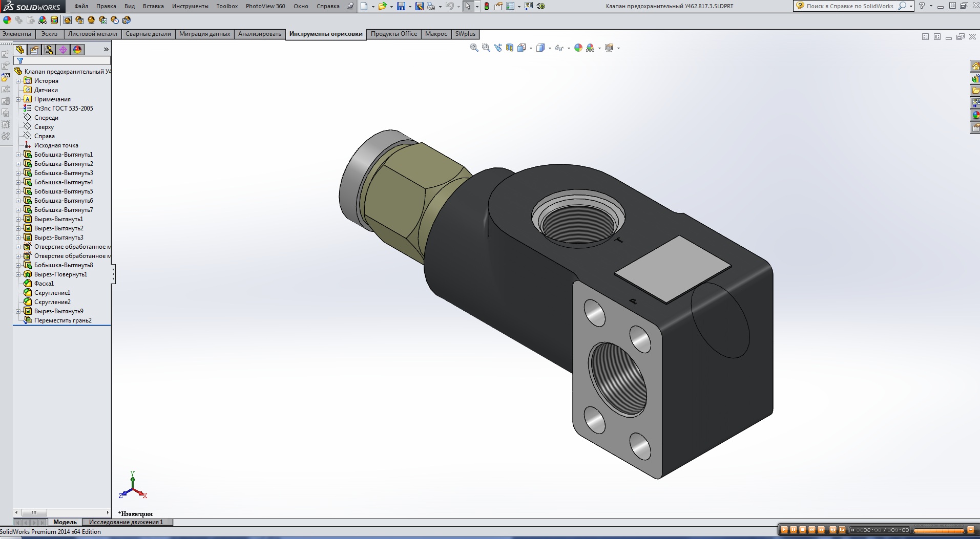The image size is (980, 539).
Task: Click the orange media player progress bar
Action: tap(939, 530)
